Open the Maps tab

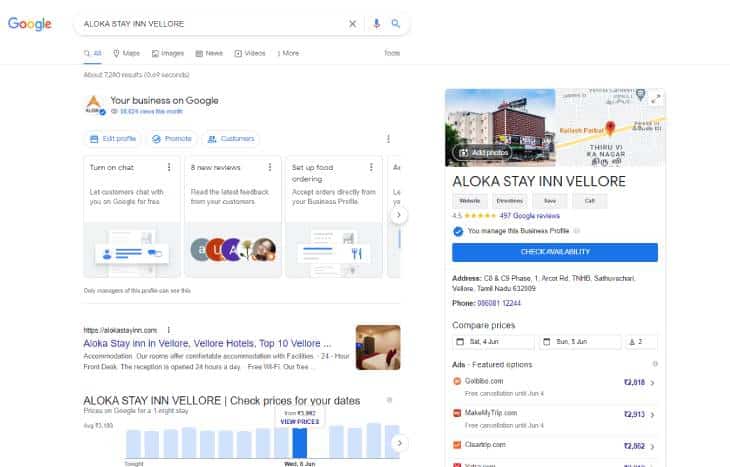126,53
